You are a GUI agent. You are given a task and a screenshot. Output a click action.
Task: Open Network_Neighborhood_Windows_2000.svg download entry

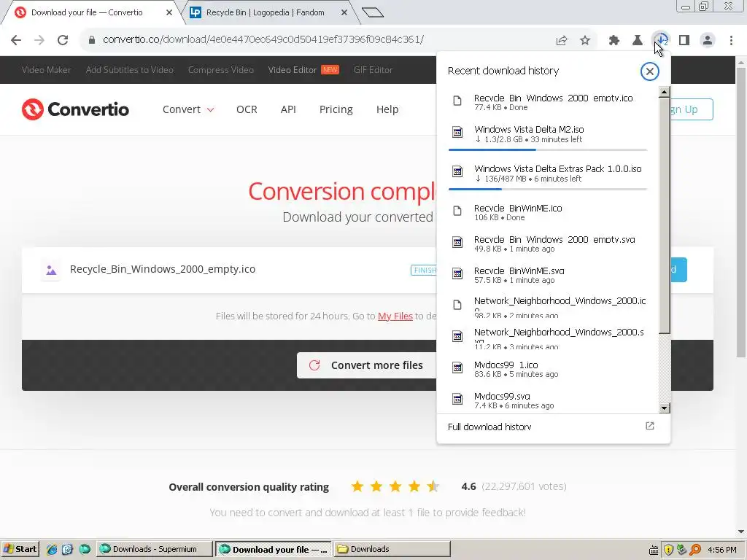[x=548, y=338]
